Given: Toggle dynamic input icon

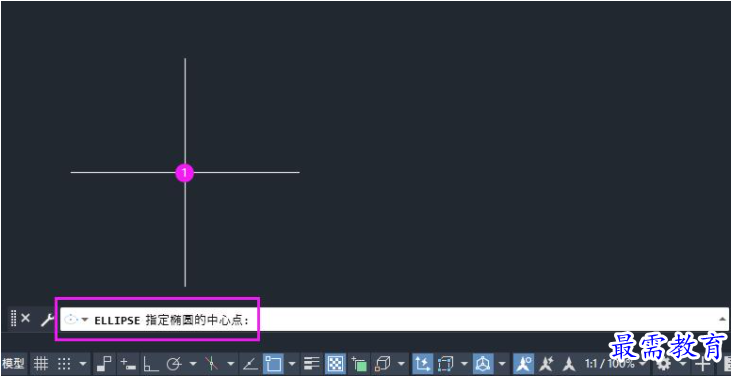Looking at the screenshot, I should click(x=127, y=363).
